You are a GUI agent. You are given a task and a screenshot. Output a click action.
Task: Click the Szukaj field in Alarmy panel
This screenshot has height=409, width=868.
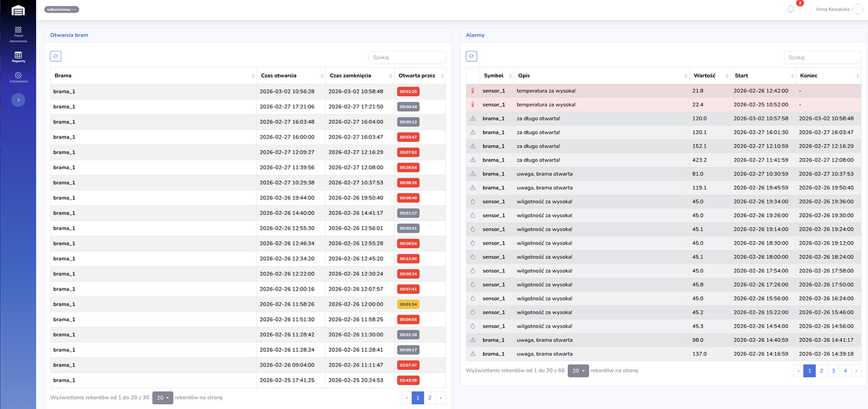point(822,57)
